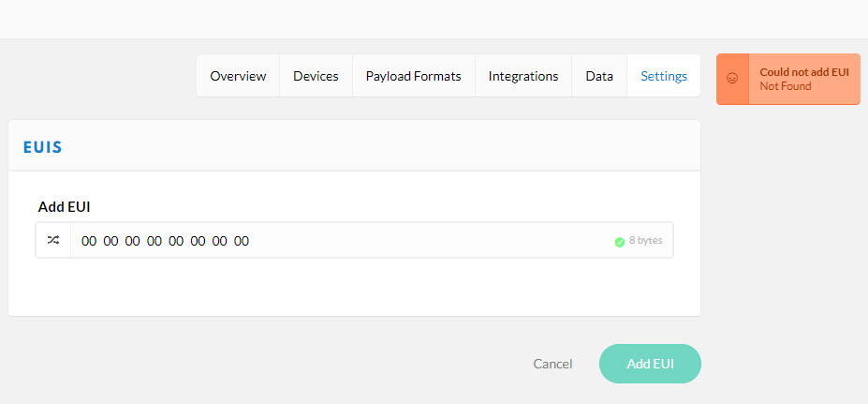Cancel adding the EUI
868x404 pixels.
pos(552,364)
